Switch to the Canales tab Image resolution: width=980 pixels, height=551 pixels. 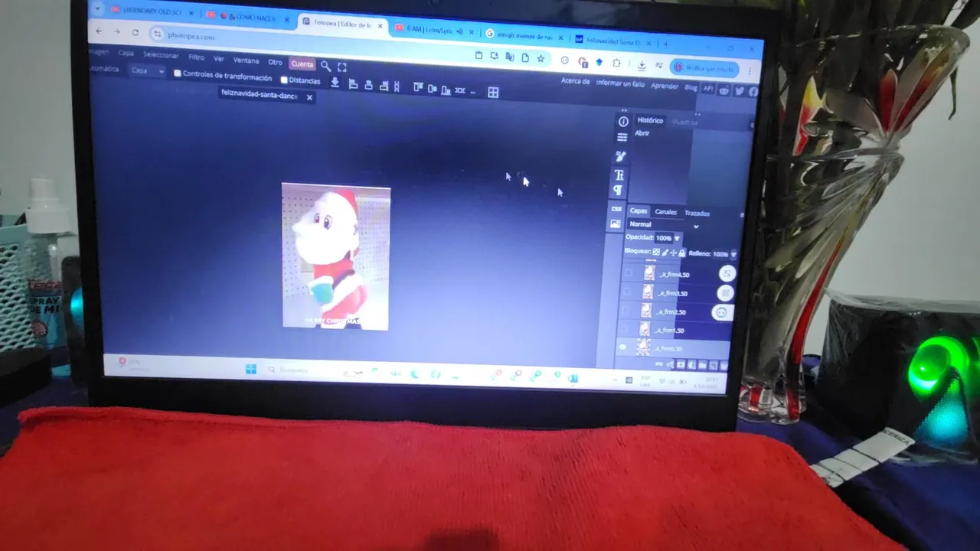[x=665, y=212]
